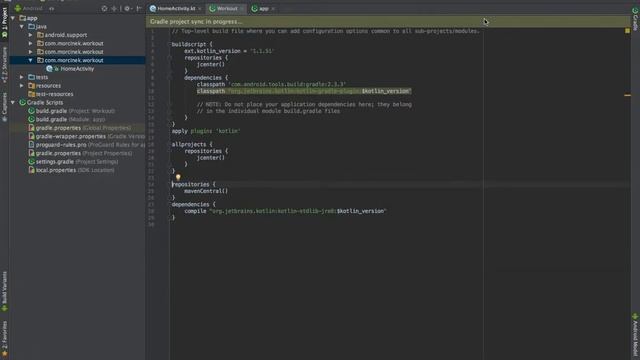This screenshot has width=640, height=360.
Task: Select the highlighted com.morcinek.workout package
Action: pyautogui.click(x=70, y=60)
